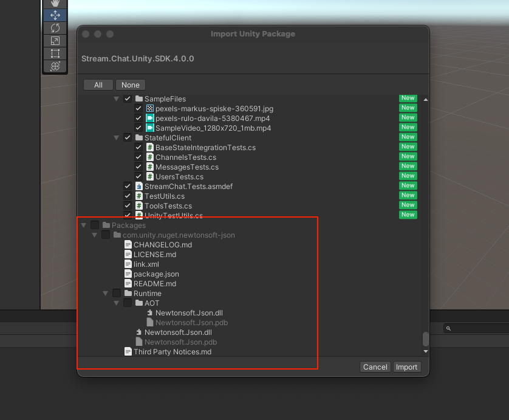Uncheck UsersTests.cs checkbox
This screenshot has height=420, width=509.
pyautogui.click(x=138, y=177)
